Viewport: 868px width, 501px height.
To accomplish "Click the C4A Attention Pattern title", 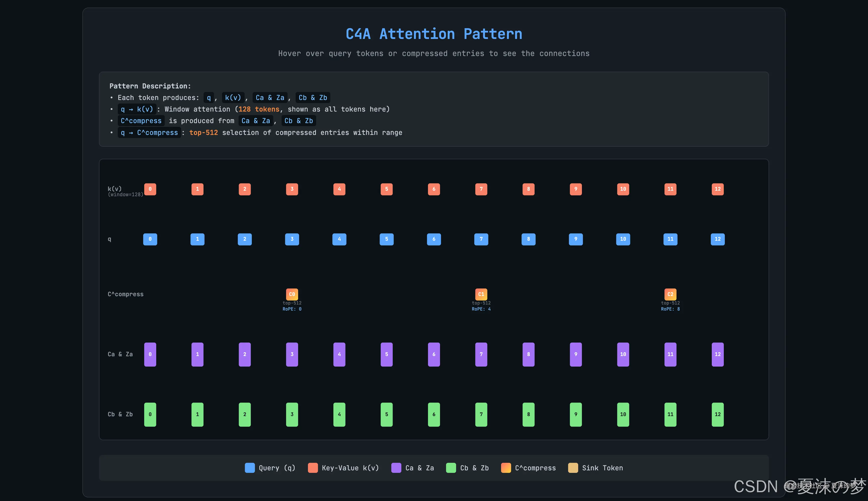I will coord(434,34).
